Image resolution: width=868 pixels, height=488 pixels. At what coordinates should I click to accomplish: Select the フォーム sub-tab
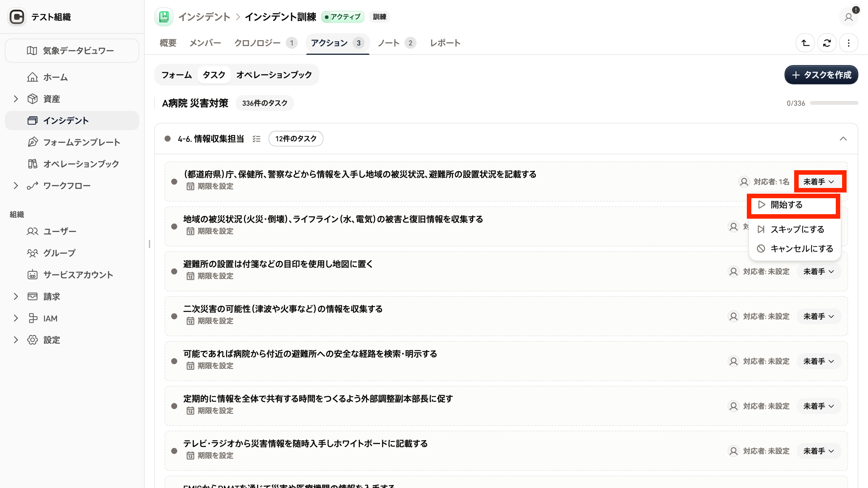[177, 75]
